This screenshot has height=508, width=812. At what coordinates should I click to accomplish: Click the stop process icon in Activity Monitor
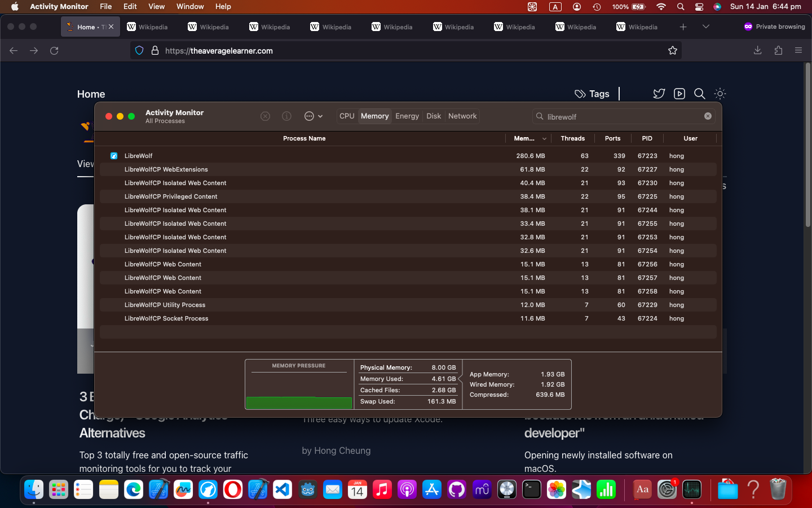265,116
